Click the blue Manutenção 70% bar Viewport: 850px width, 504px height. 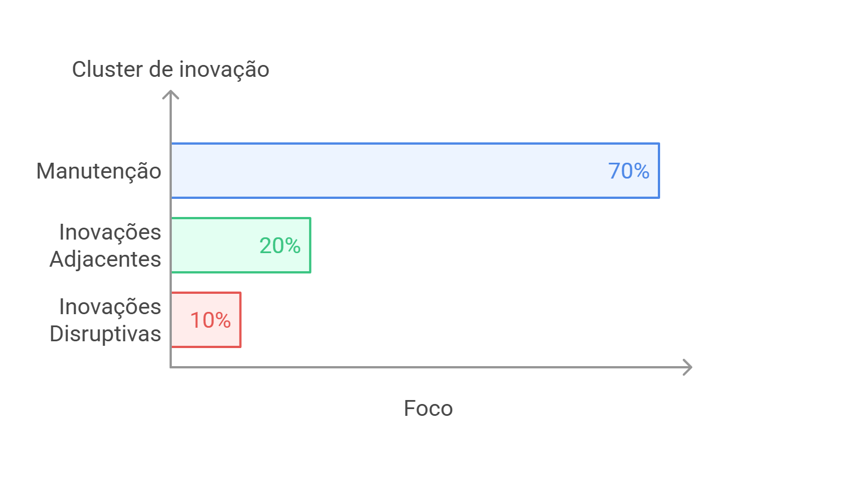pyautogui.click(x=415, y=171)
